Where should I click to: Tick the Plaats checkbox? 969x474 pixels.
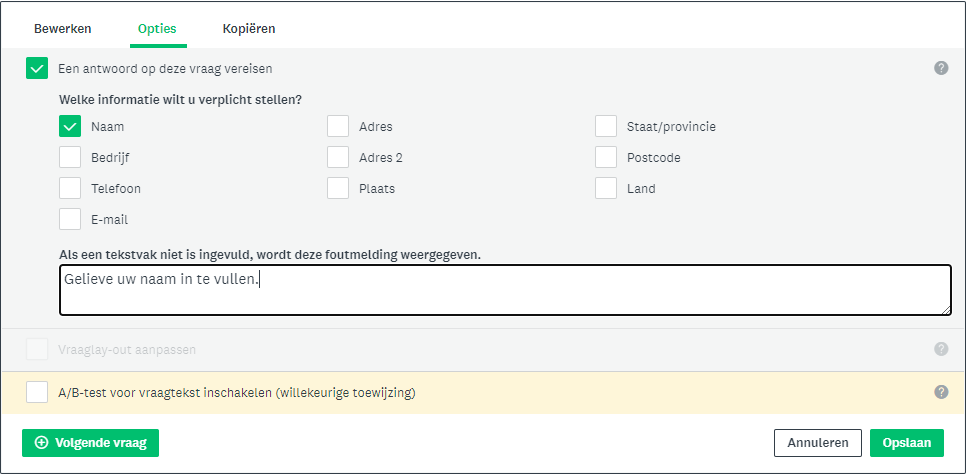tap(338, 188)
